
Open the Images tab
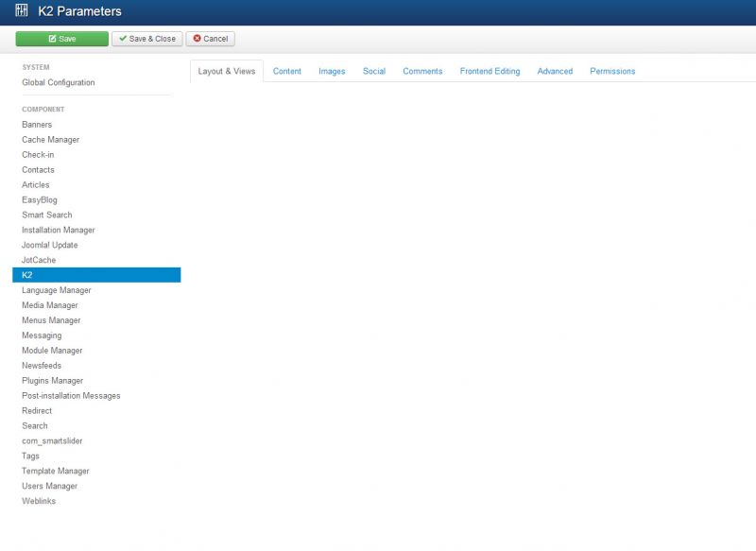332,71
